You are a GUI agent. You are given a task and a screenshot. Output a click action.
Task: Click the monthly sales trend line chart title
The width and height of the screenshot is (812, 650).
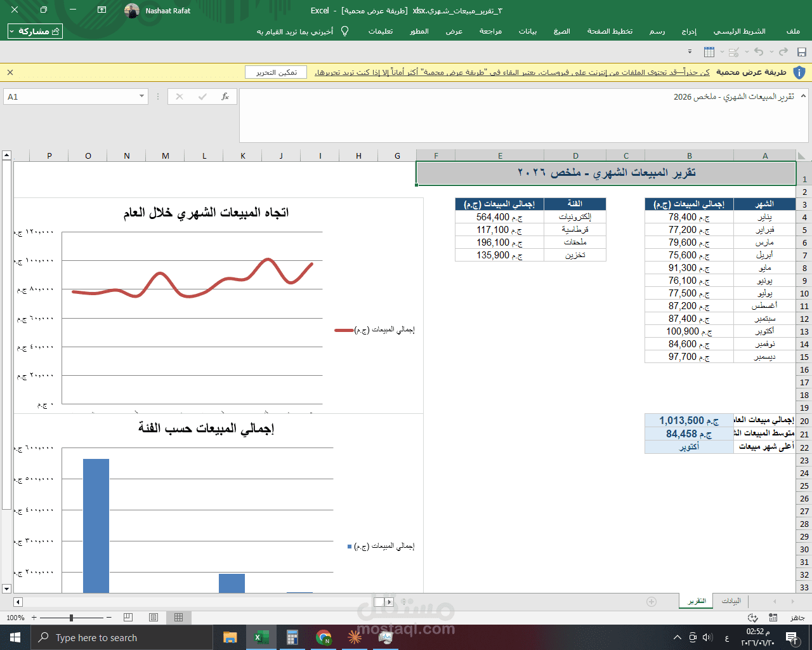click(206, 213)
